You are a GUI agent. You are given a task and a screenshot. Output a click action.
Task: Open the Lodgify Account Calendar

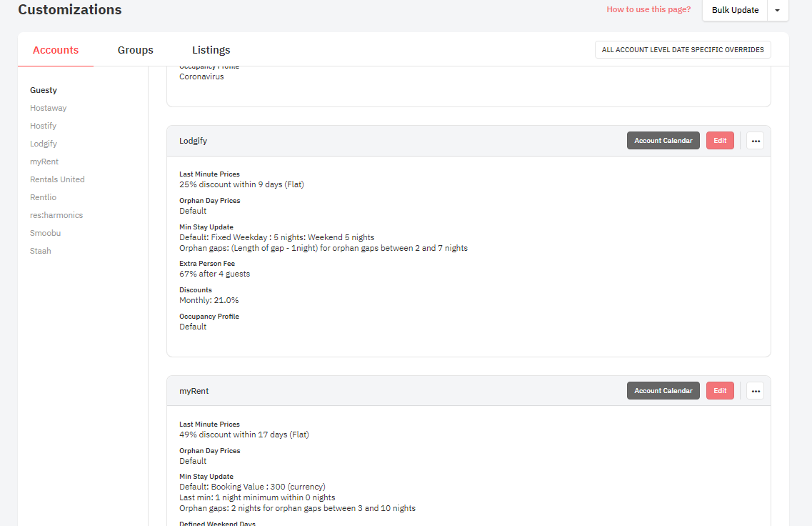click(x=663, y=141)
